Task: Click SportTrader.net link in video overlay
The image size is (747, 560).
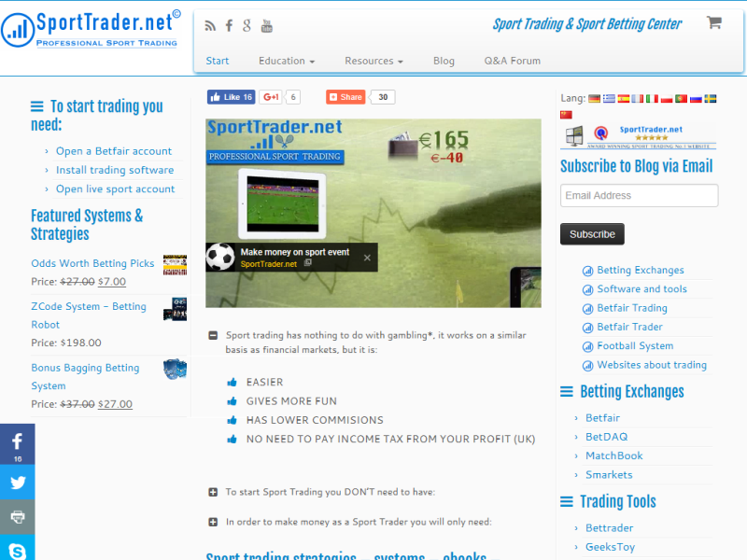Action: [269, 264]
